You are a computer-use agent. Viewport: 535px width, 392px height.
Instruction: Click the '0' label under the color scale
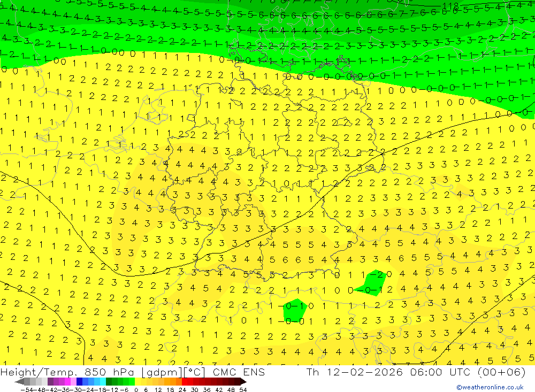(x=136, y=390)
